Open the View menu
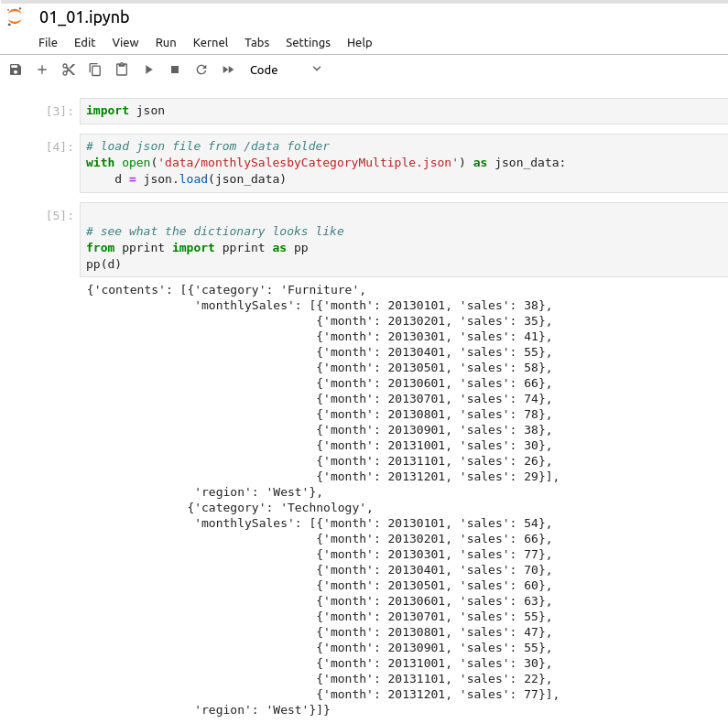728x723 pixels. pyautogui.click(x=125, y=42)
